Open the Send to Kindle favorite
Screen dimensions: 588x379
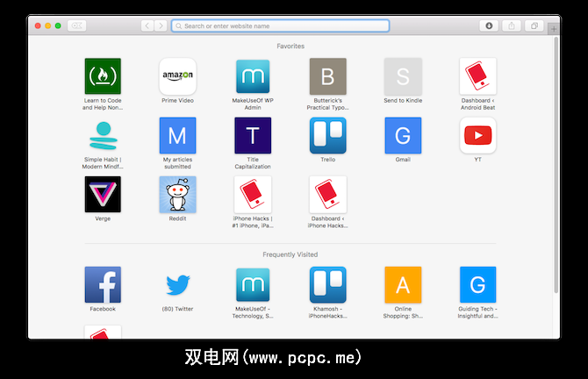pos(403,76)
